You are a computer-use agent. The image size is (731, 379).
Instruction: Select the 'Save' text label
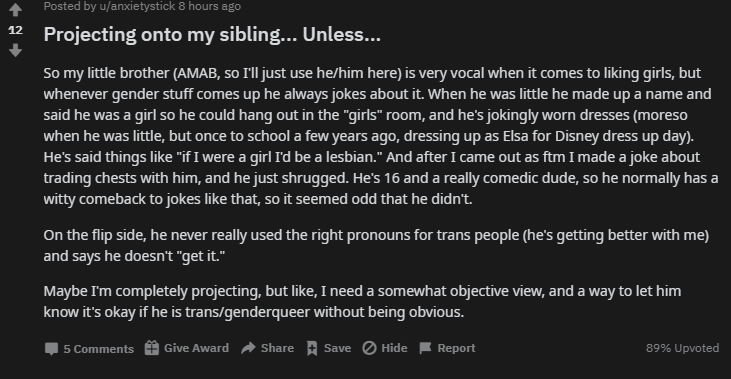pyautogui.click(x=338, y=348)
